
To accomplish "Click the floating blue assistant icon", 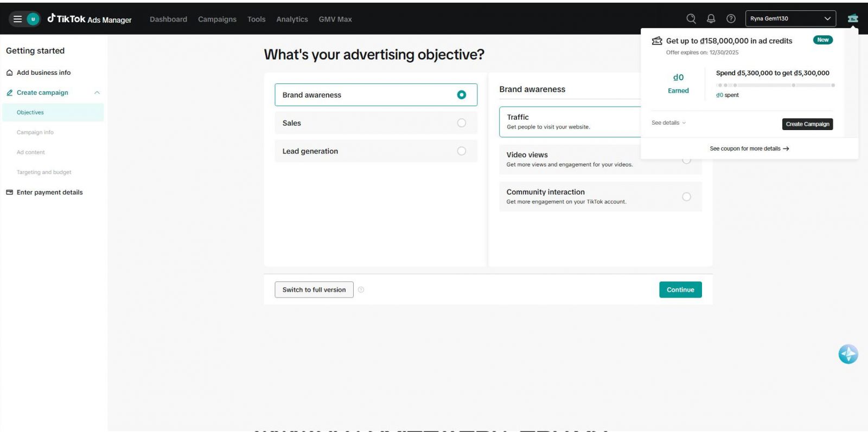I will point(848,354).
